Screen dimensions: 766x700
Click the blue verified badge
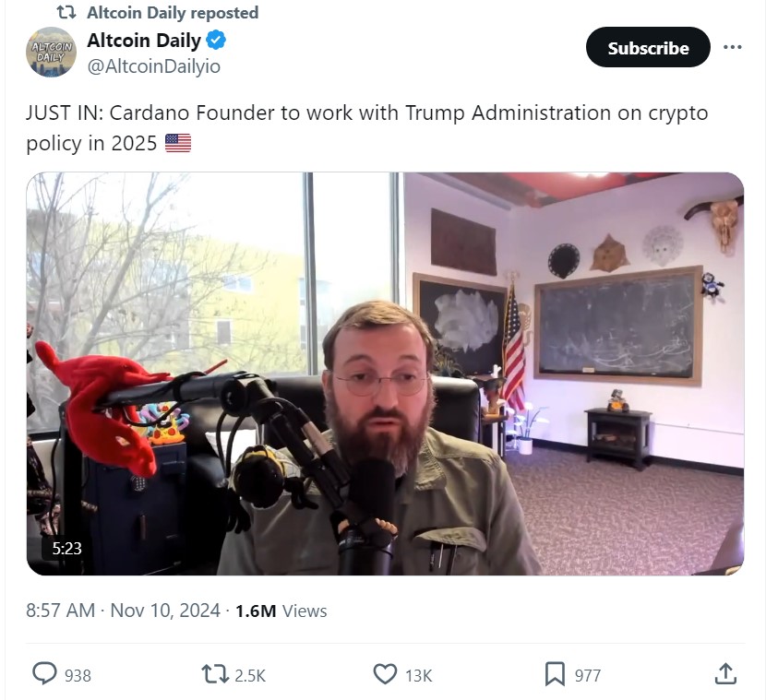pyautogui.click(x=216, y=40)
